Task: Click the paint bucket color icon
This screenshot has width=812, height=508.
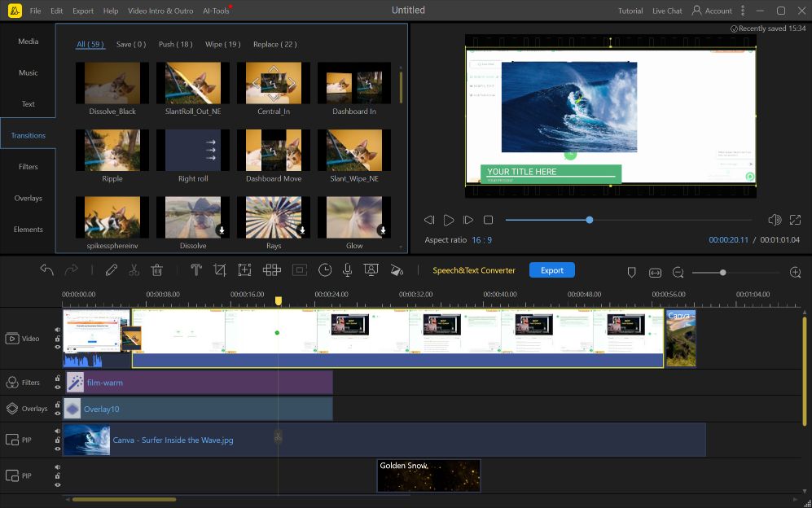Action: click(x=397, y=269)
